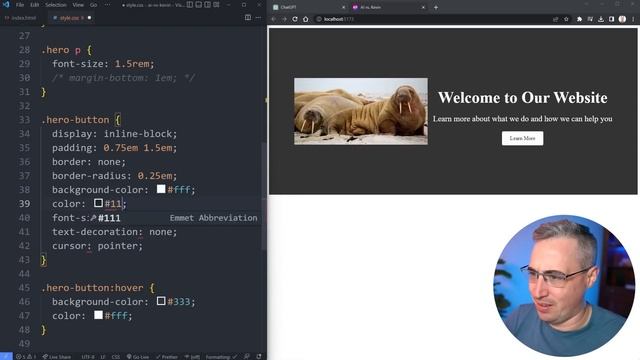Open the customize layout icon
Screen dimensions: 640x360
pos(216,5)
